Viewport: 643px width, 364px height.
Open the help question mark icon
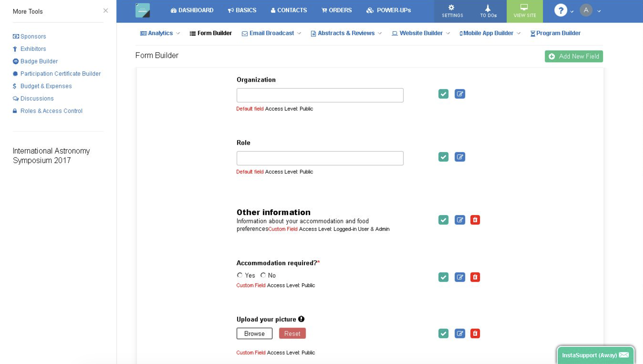click(561, 10)
